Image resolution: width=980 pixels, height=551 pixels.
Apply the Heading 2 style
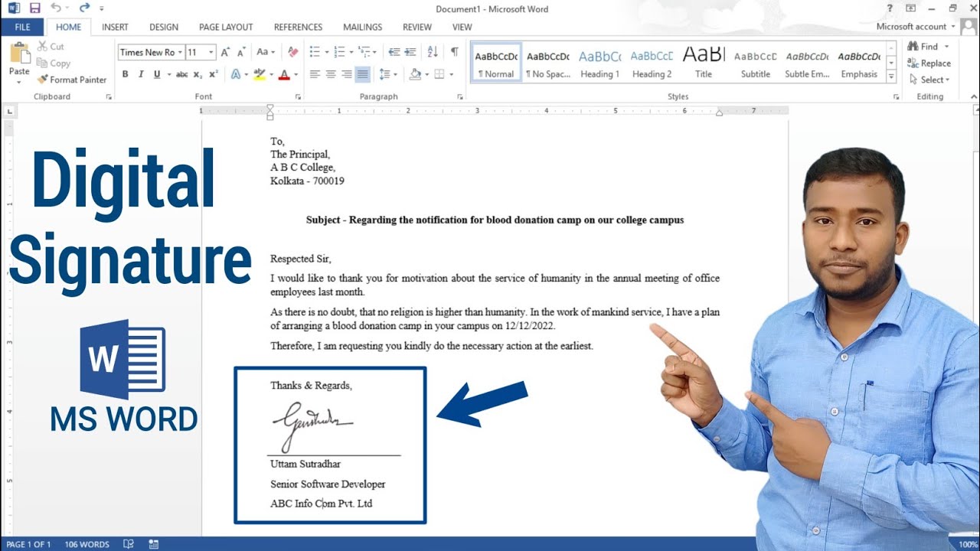pos(652,63)
